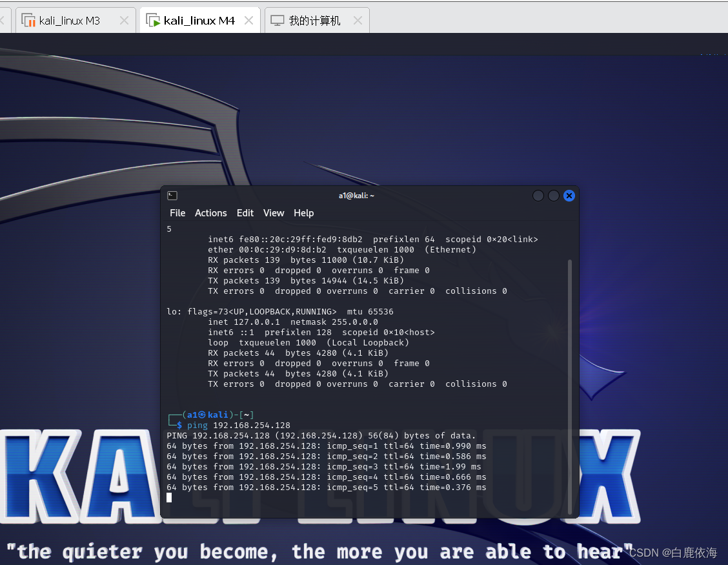The height and width of the screenshot is (565, 728).
Task: Minimize the a1@kali terminal window
Action: coord(538,196)
